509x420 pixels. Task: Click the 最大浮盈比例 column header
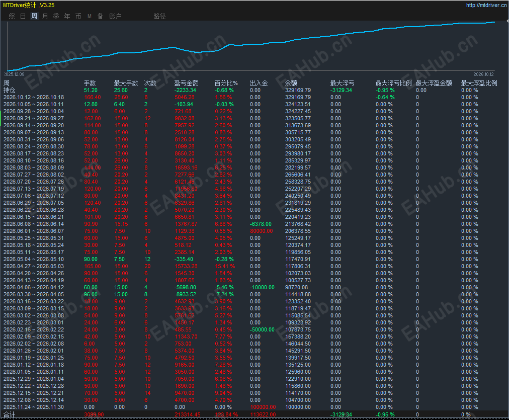479,83
